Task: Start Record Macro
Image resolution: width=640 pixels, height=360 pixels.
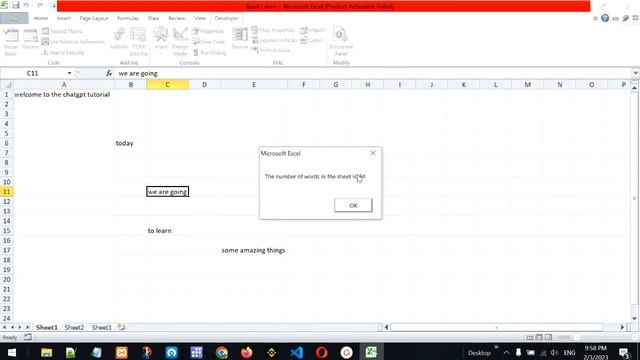Action: pos(62,31)
